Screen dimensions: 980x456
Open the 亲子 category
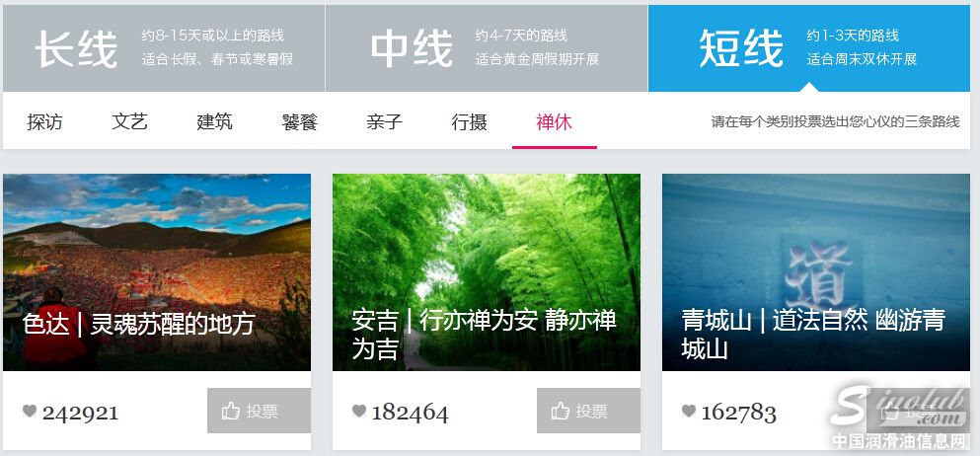pyautogui.click(x=384, y=121)
